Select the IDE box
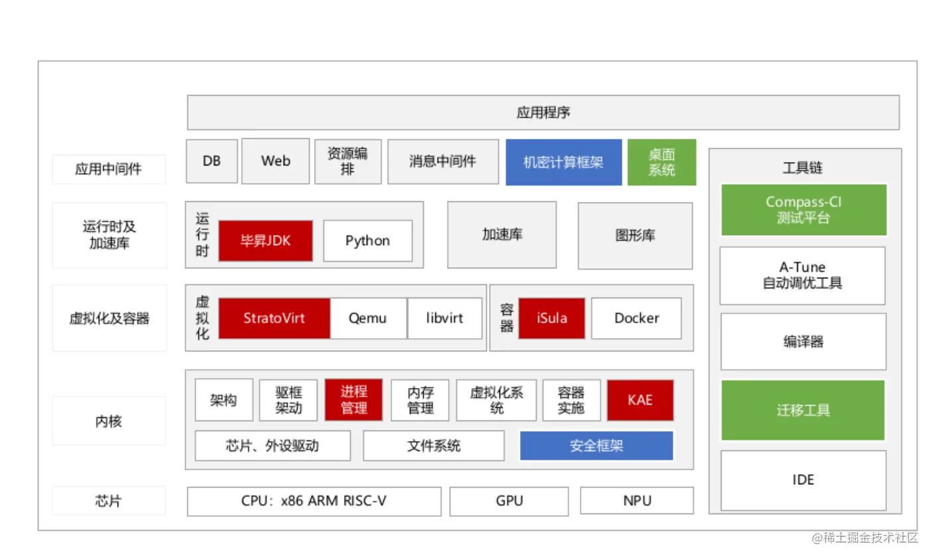 coord(803,480)
